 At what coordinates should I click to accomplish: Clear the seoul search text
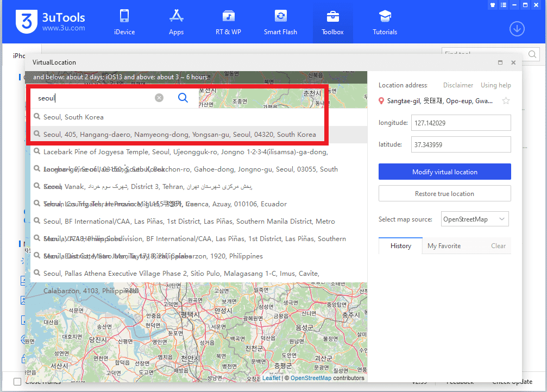pos(159,98)
